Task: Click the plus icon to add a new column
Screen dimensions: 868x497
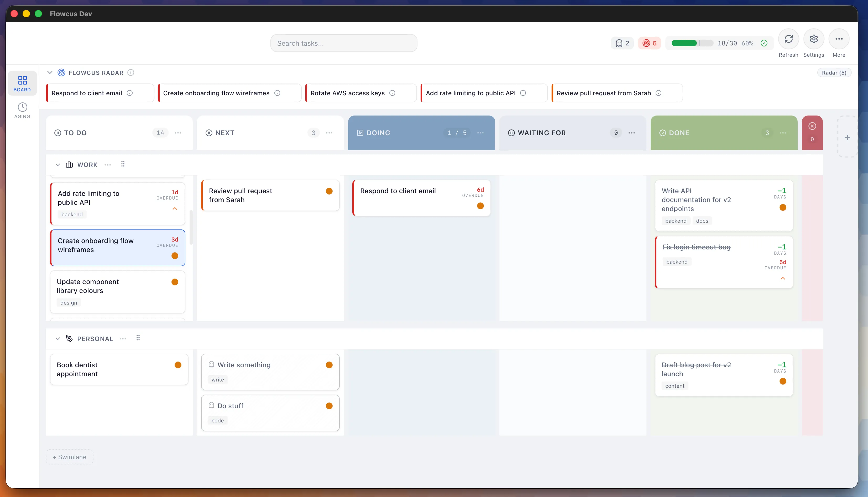Action: click(848, 137)
